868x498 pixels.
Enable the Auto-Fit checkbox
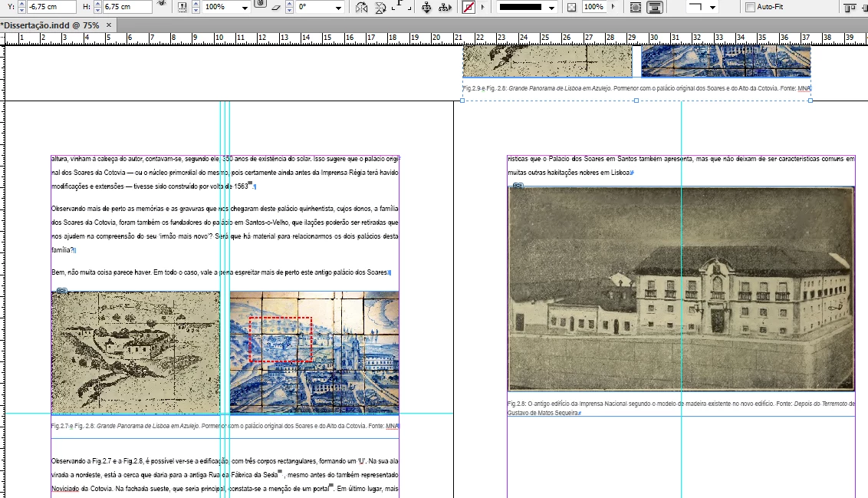point(750,7)
